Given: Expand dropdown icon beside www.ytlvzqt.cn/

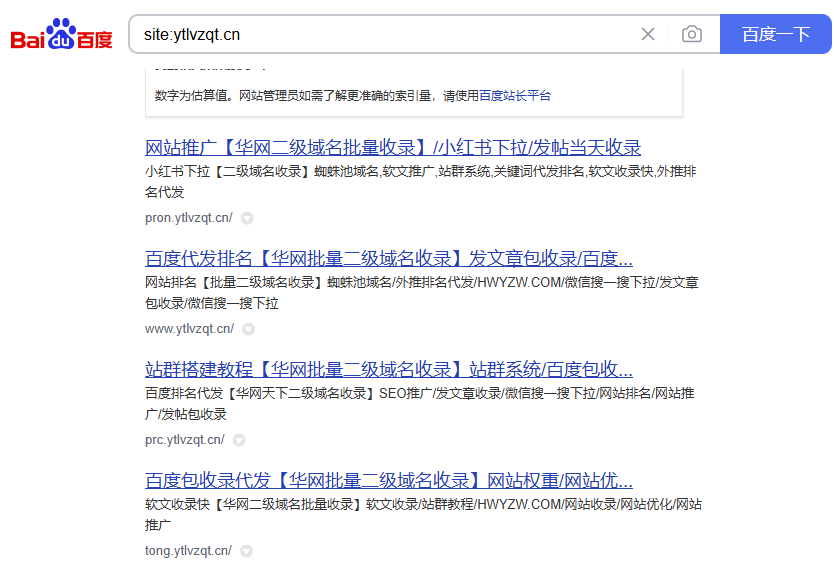Looking at the screenshot, I should [x=248, y=329].
